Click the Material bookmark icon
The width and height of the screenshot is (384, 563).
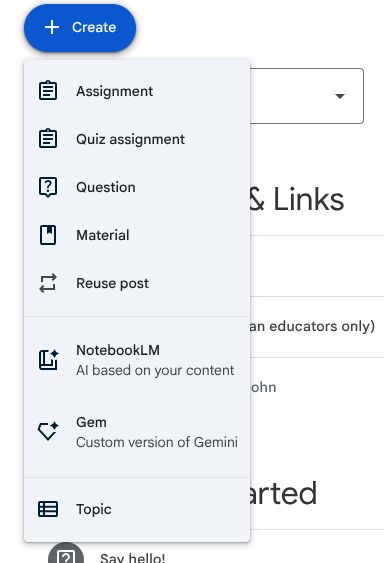48,235
